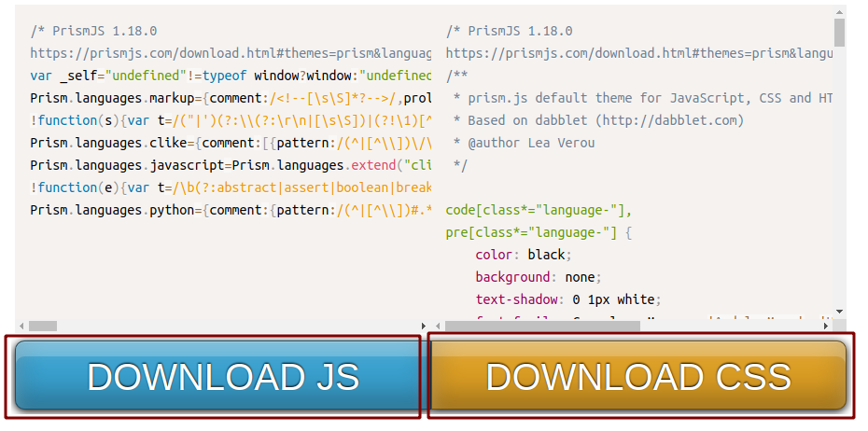Click the CSS pane left scroll arrow
The height and width of the screenshot is (431, 868).
[438, 326]
